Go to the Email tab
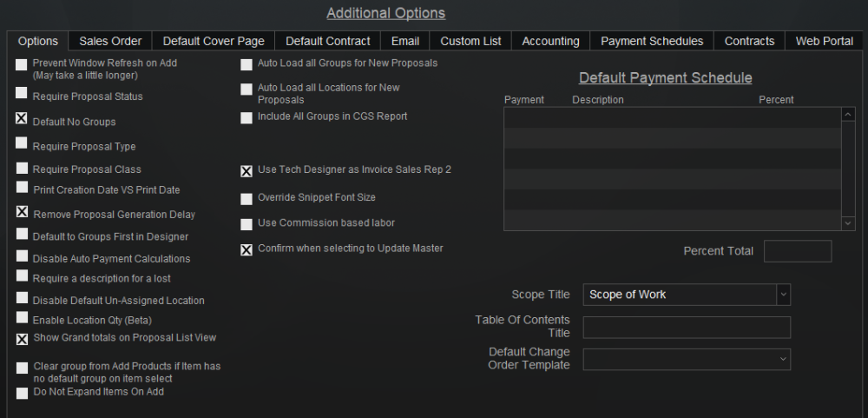 tap(405, 41)
